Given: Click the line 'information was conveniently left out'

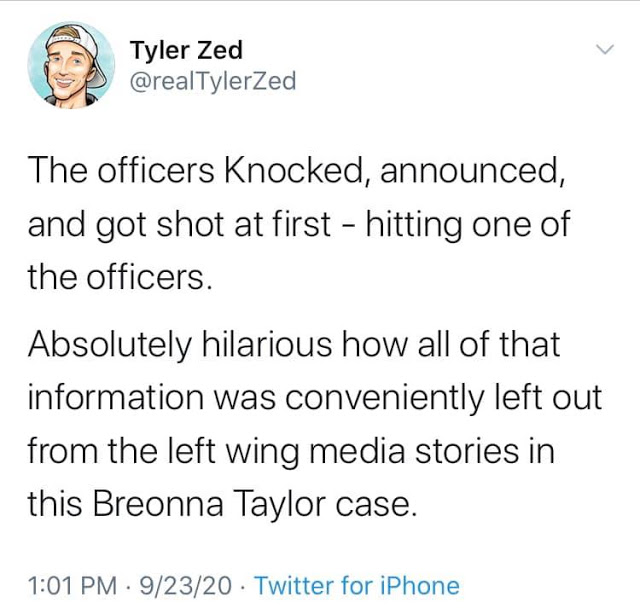Looking at the screenshot, I should point(314,398).
